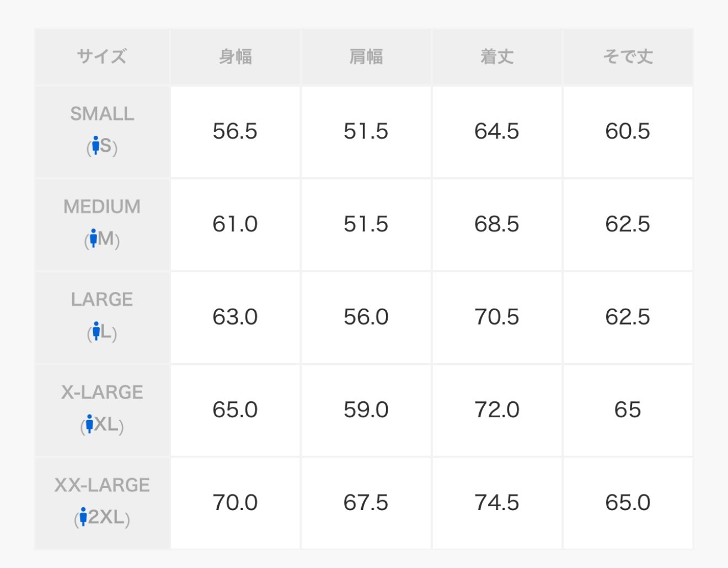728x568 pixels.
Task: Click the blue person icon beside L
Action: (x=97, y=331)
